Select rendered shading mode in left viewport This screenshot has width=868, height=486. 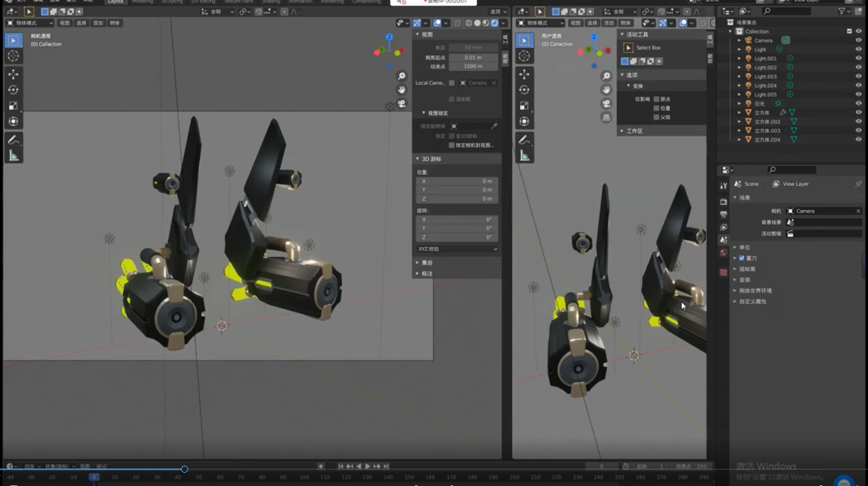(494, 23)
